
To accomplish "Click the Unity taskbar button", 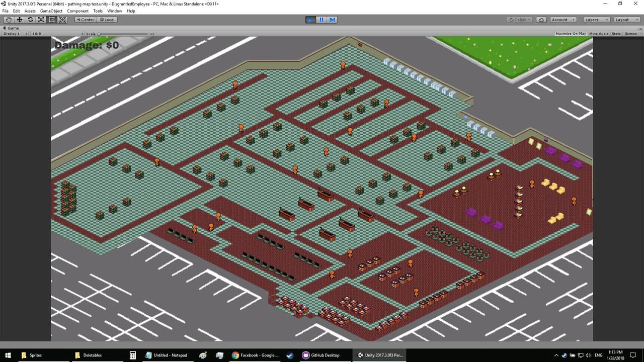I will click(378, 355).
